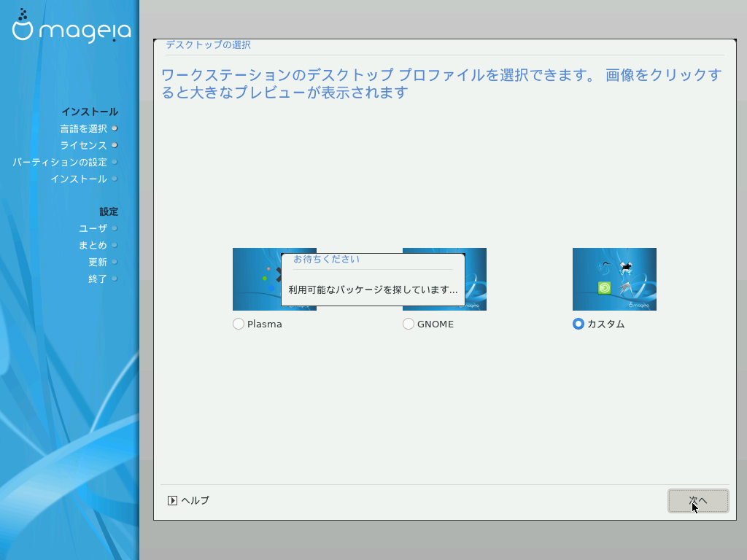This screenshot has width=747, height=560.
Task: Click the status dot beside 更新
Action: coord(115,262)
